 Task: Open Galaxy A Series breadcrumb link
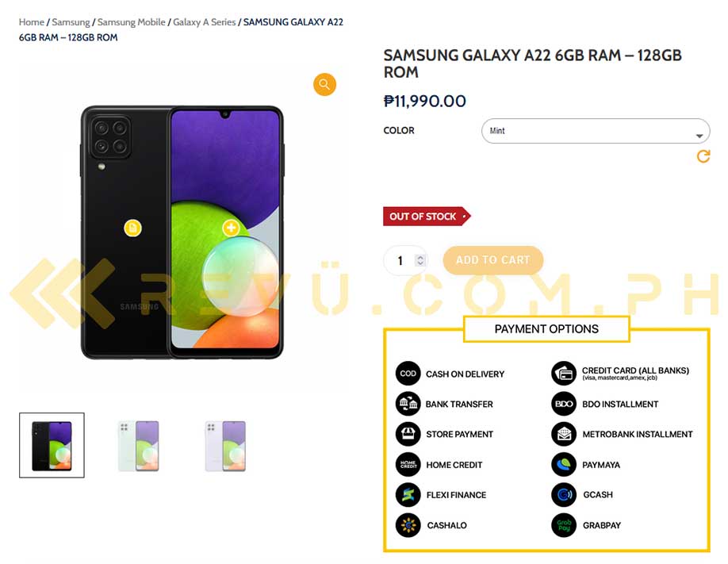click(x=205, y=22)
